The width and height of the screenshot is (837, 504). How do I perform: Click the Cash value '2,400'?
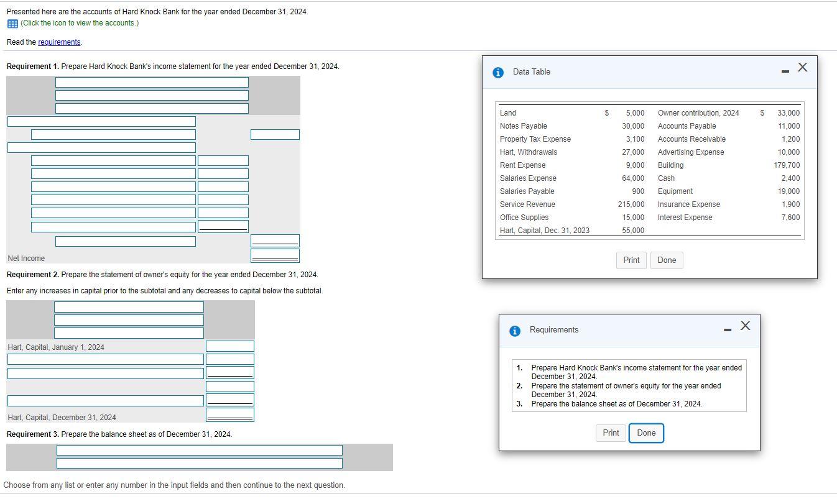point(790,178)
